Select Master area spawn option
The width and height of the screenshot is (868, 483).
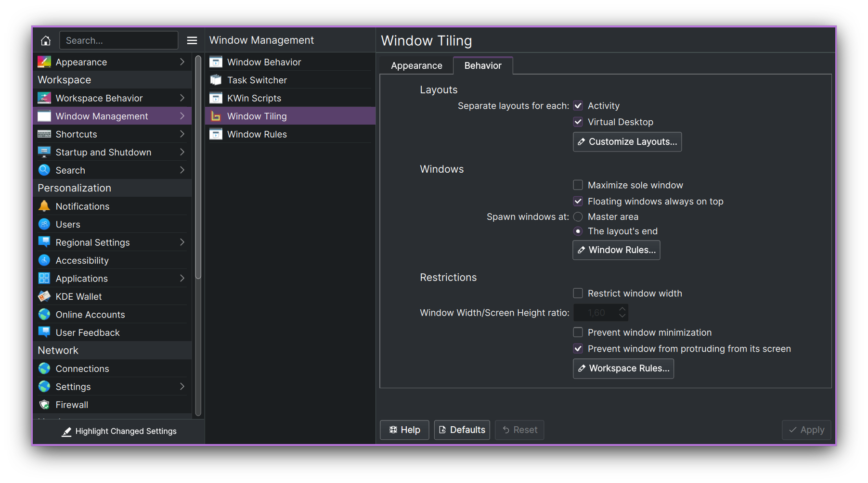pos(578,217)
